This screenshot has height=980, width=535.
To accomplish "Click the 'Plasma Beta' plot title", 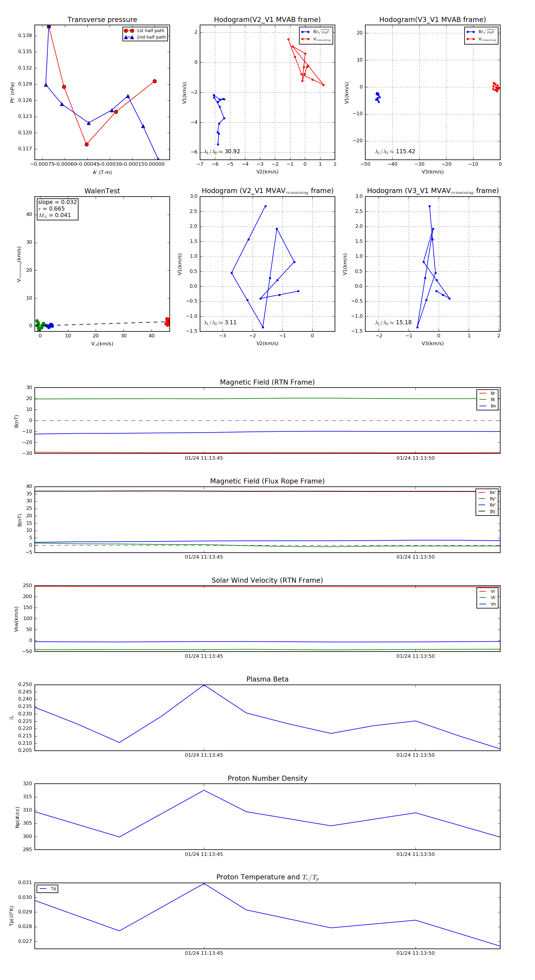I will (x=267, y=679).
